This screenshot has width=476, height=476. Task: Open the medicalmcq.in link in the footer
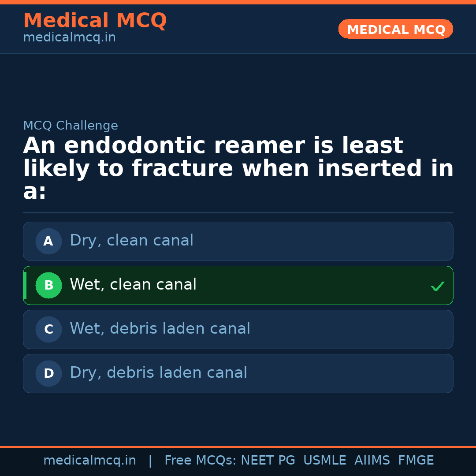pyautogui.click(x=90, y=460)
